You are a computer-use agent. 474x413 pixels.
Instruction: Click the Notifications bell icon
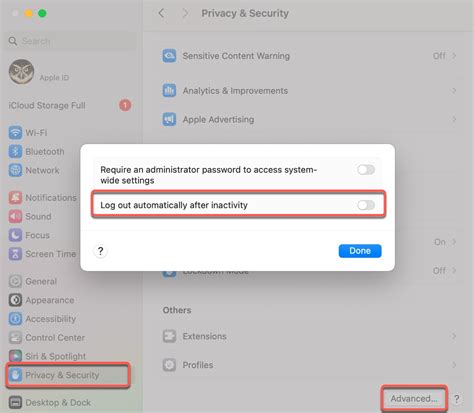tap(15, 198)
